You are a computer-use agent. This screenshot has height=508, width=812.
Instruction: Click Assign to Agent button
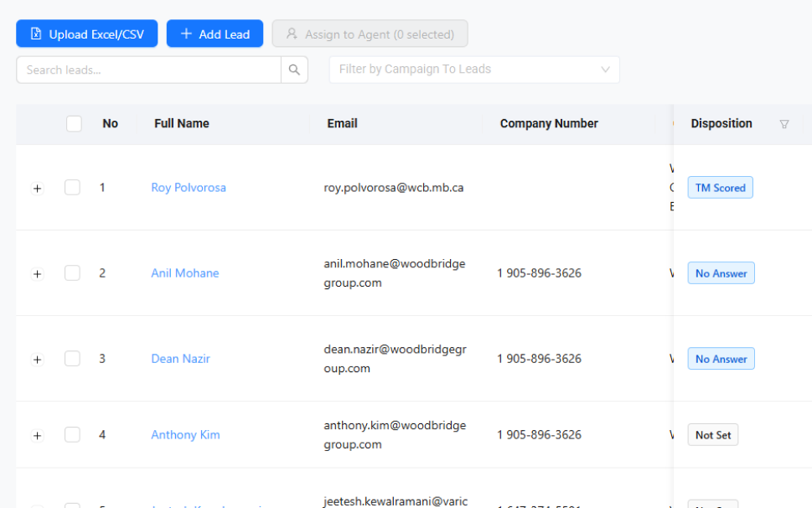370,34
